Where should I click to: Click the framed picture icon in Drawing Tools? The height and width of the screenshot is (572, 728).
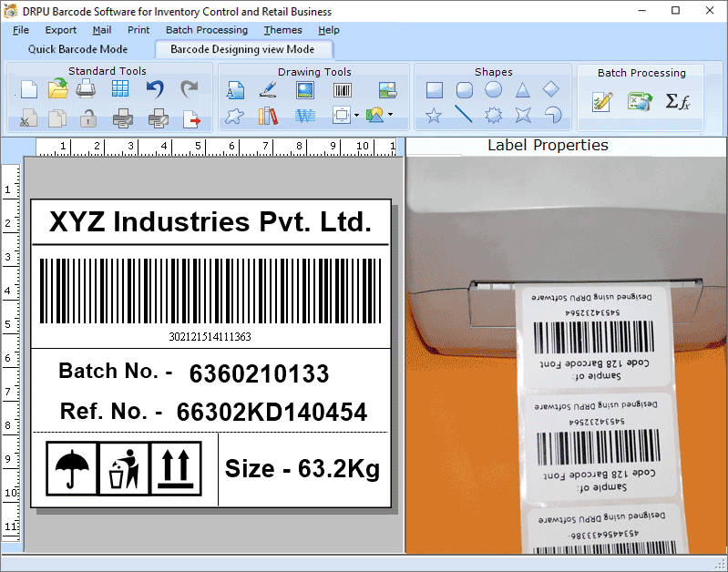pyautogui.click(x=305, y=90)
